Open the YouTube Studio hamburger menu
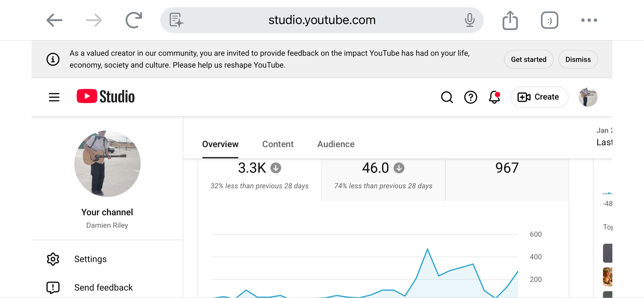This screenshot has width=644, height=298. pos(54,97)
